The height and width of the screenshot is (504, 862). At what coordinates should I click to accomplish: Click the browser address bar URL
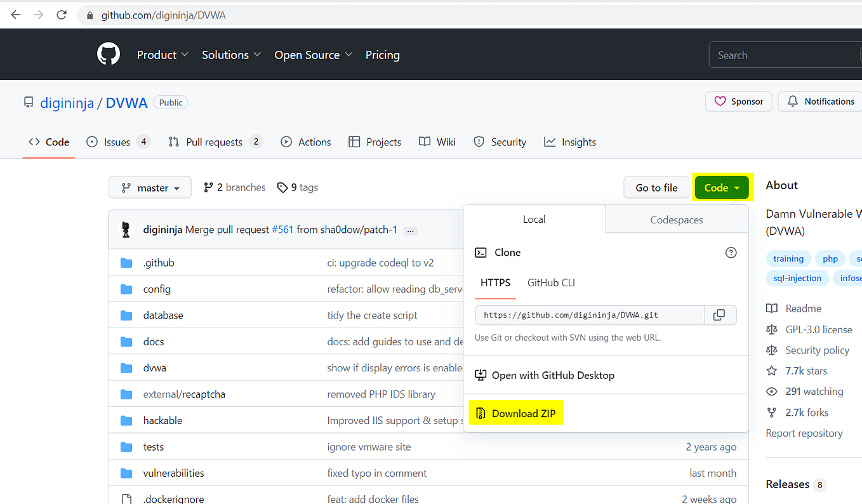tap(164, 15)
